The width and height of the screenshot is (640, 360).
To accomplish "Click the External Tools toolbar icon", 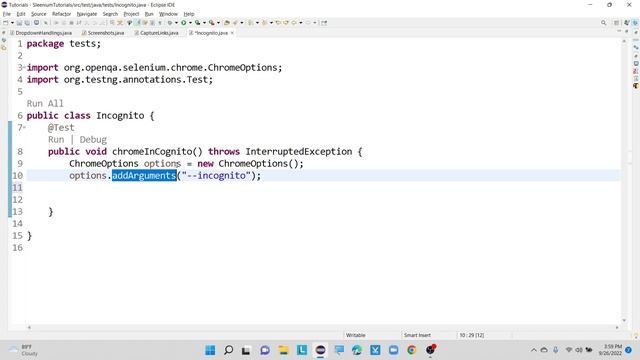I will coord(211,23).
